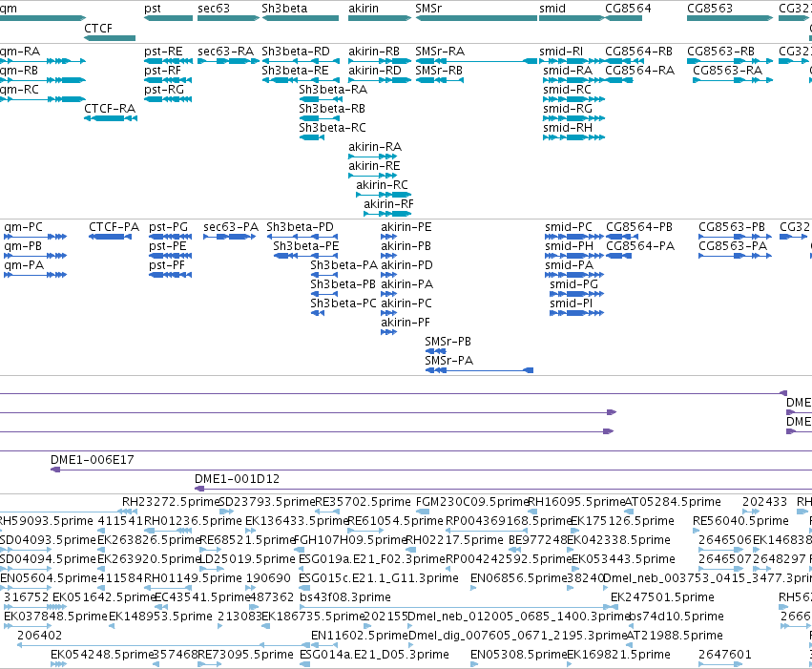Select transcript SMSr-RA
Screen dimensions: 812x669
[x=476, y=61]
